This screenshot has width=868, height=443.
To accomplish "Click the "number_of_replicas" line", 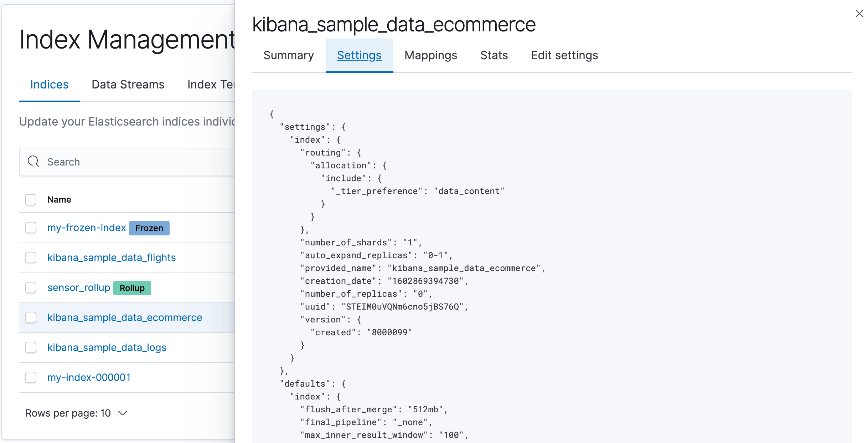I will [366, 294].
